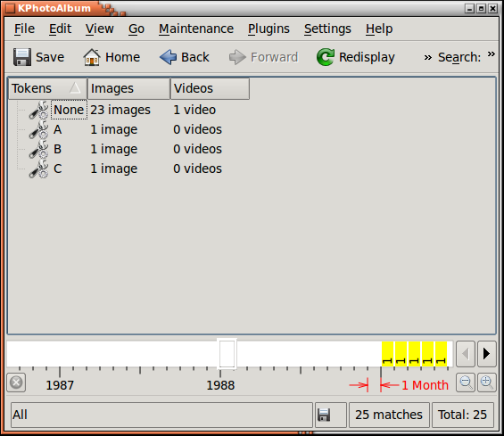Select token B in the list
504x436 pixels.
[x=57, y=149]
